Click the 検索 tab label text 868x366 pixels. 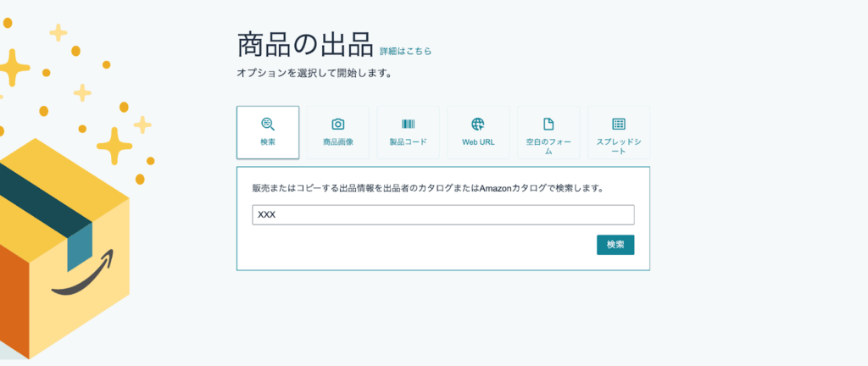tap(268, 142)
